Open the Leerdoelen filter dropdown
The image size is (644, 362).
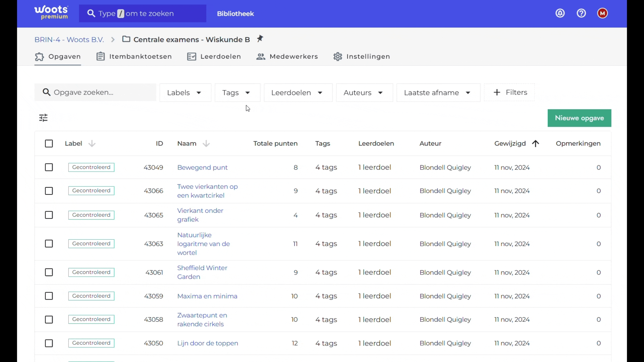tap(298, 93)
